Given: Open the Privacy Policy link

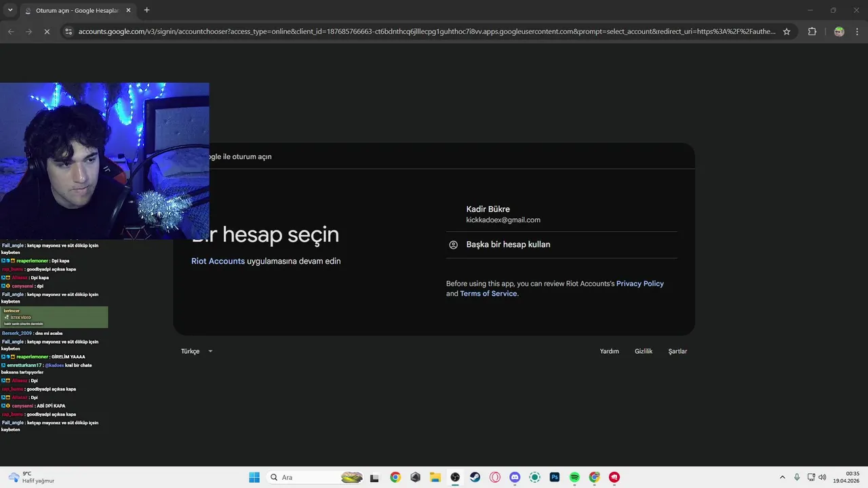Looking at the screenshot, I should [x=640, y=283].
